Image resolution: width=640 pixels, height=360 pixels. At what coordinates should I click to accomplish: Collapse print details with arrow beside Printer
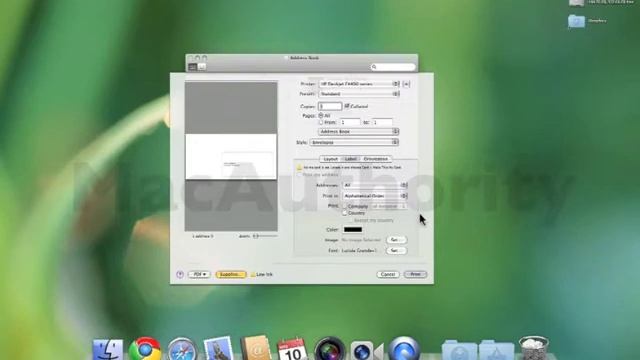(x=406, y=84)
